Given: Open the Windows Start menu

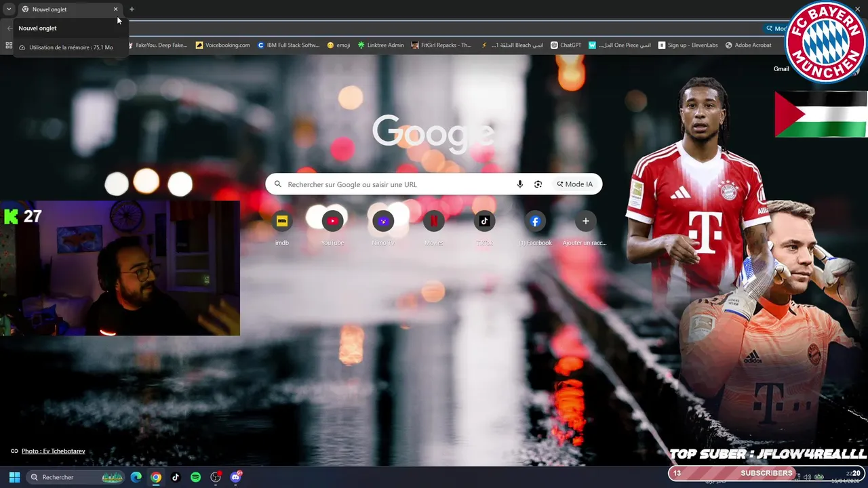Looking at the screenshot, I should pyautogui.click(x=14, y=477).
